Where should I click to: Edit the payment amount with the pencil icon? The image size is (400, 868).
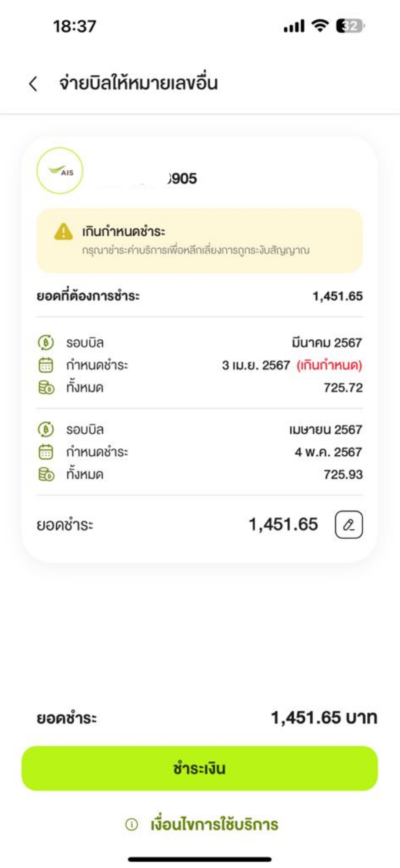point(349,525)
